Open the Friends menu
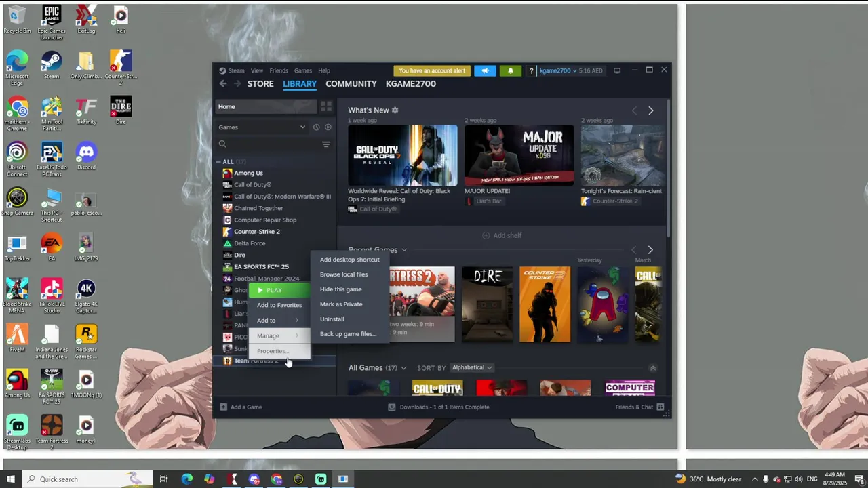 coord(279,70)
